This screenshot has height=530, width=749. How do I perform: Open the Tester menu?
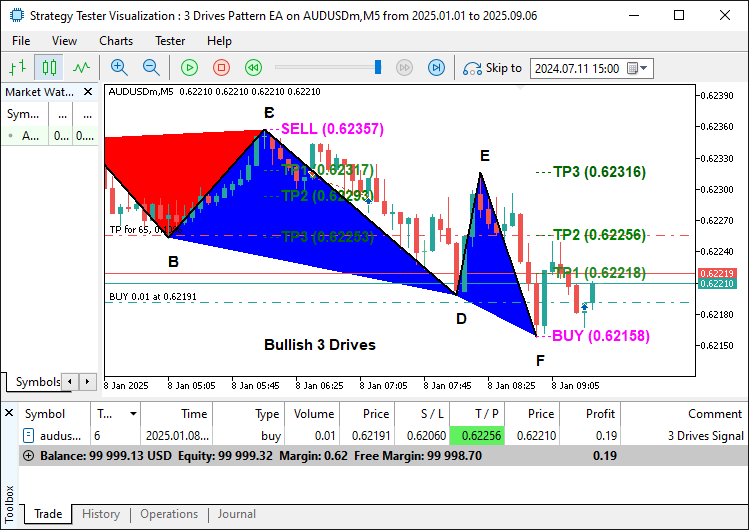[170, 41]
